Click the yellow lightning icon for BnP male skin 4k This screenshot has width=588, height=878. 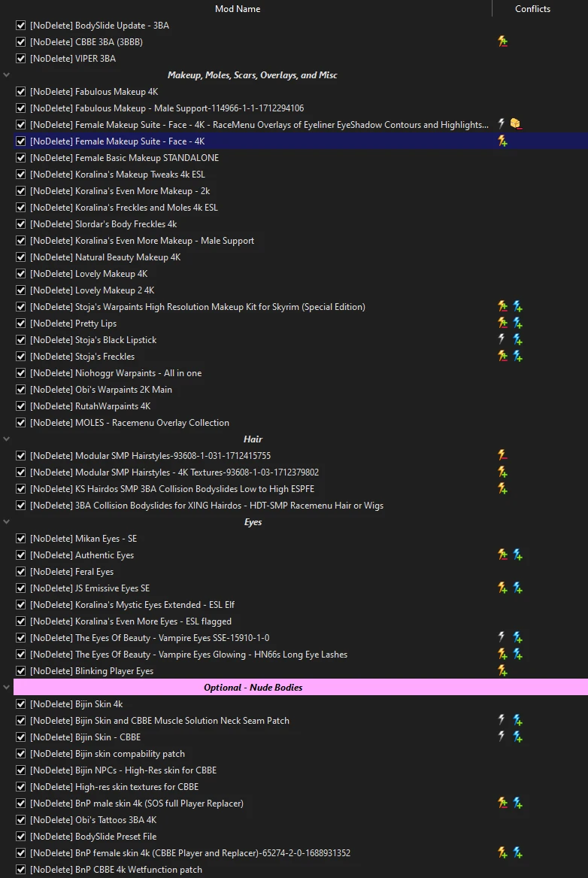tap(502, 803)
